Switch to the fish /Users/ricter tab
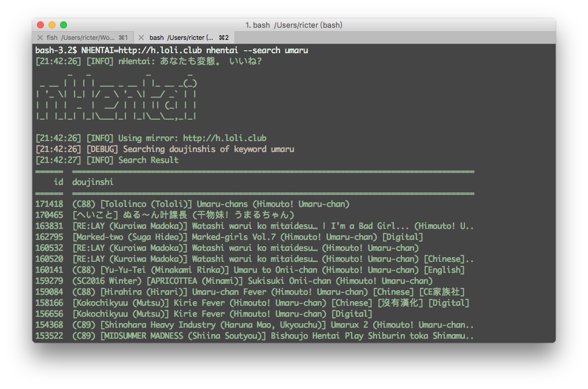Viewport: 588px width, 389px height. tap(84, 38)
